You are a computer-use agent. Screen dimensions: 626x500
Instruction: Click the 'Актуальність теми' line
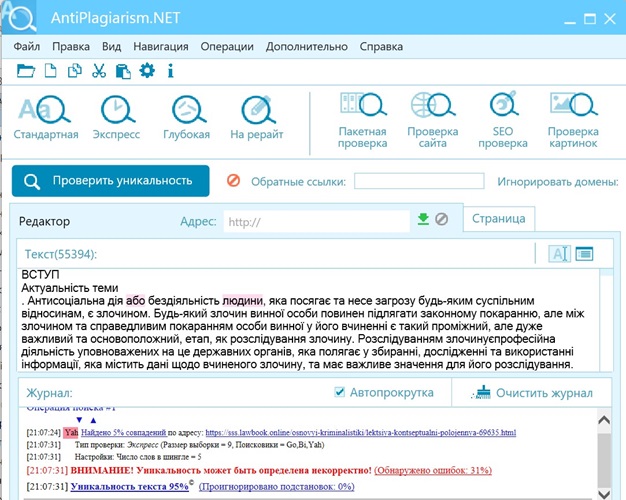pos(70,288)
